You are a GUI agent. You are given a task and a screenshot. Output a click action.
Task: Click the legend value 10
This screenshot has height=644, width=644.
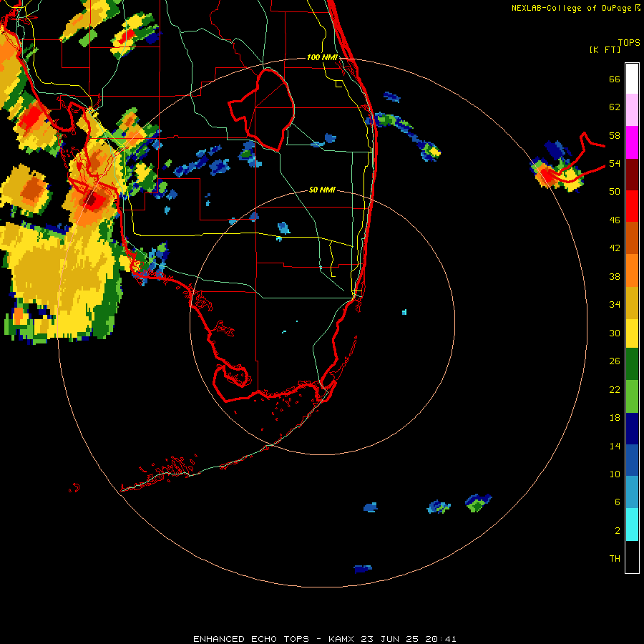coord(615,474)
